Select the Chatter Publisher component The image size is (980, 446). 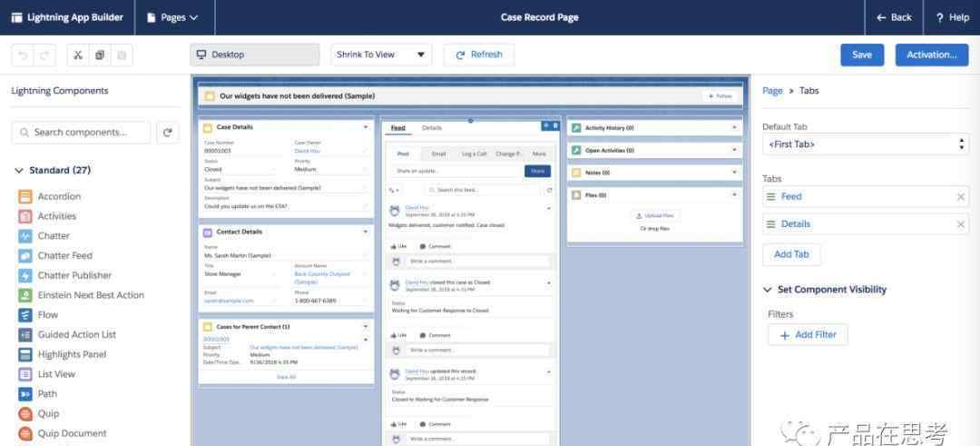click(x=74, y=275)
